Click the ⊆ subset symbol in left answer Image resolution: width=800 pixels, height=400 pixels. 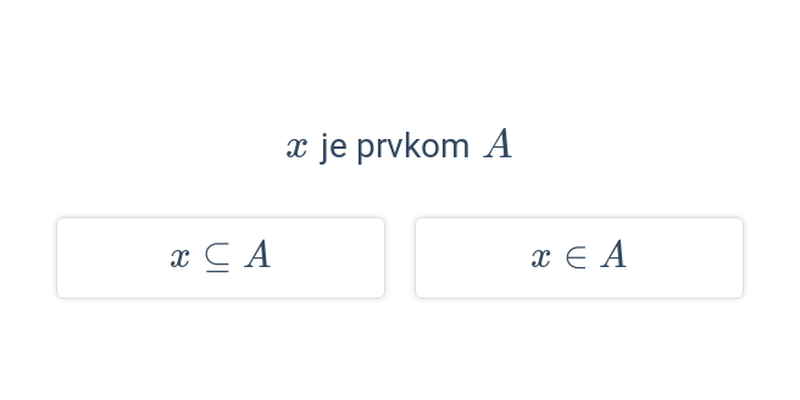[217, 257]
